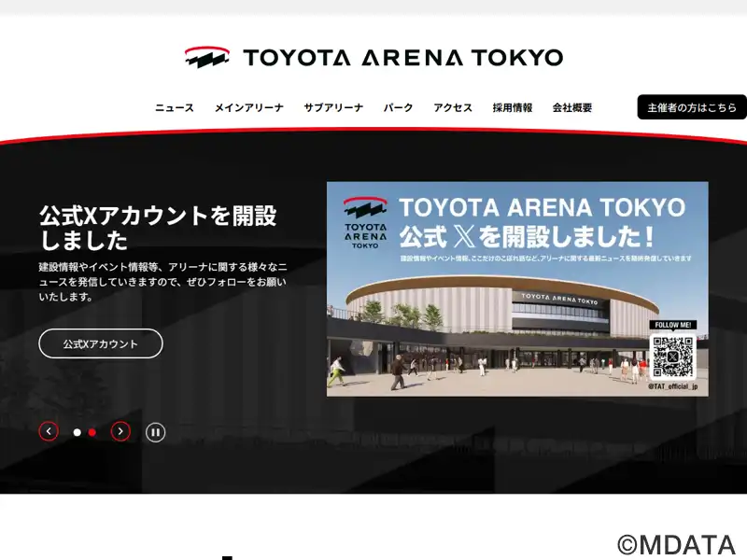The height and width of the screenshot is (560, 747).
Task: Open the arena announcement banner image
Action: coord(517,289)
